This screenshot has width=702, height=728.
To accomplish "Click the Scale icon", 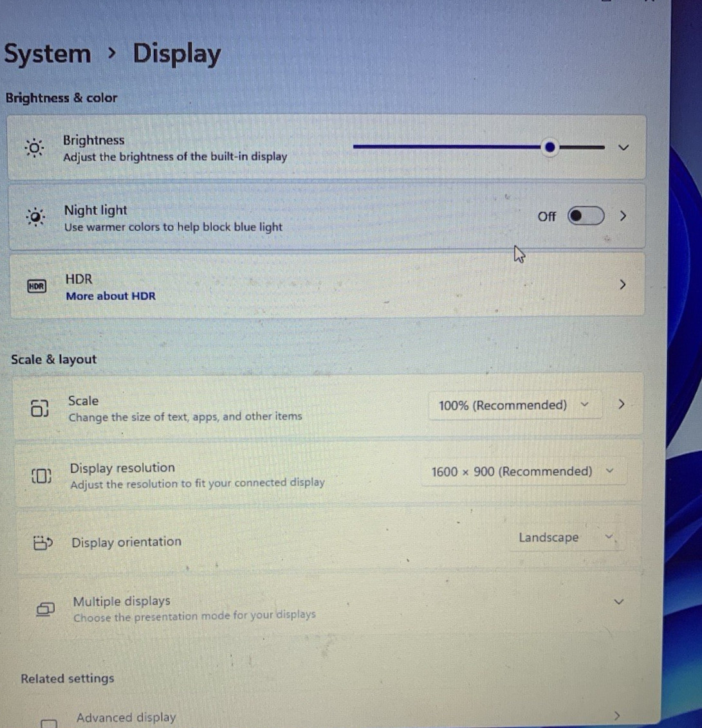I will pos(39,408).
